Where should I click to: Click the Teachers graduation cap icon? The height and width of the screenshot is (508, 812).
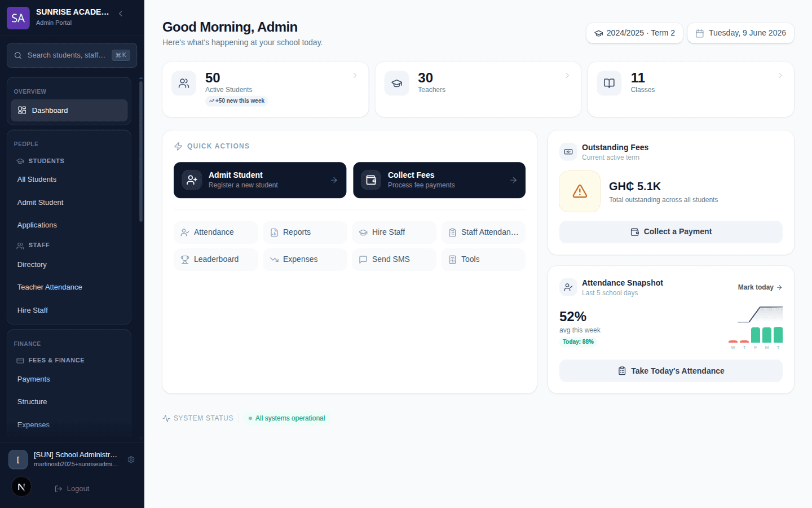pos(397,84)
